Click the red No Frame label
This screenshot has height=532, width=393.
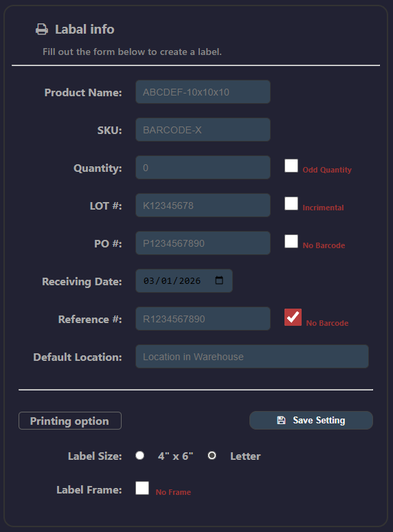173,492
